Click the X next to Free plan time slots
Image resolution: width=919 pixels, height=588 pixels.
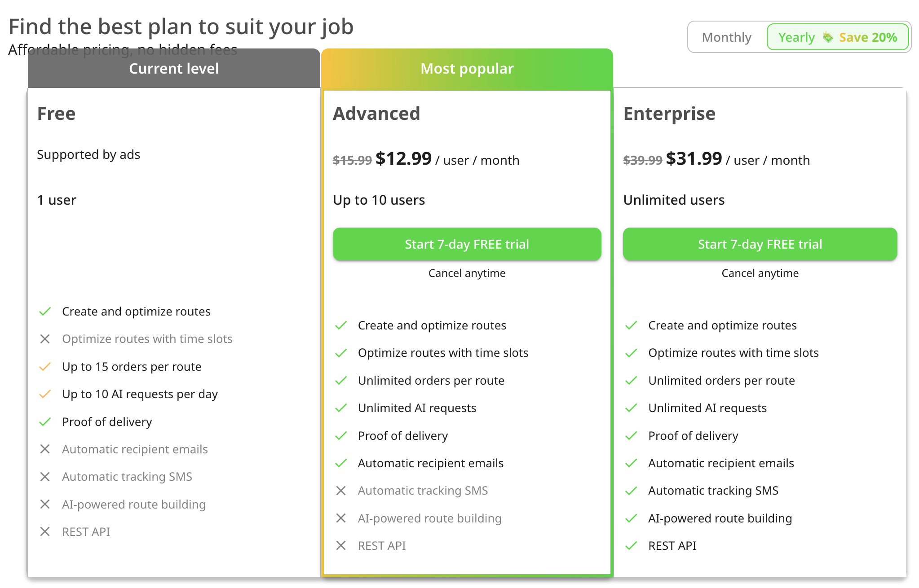tap(45, 339)
